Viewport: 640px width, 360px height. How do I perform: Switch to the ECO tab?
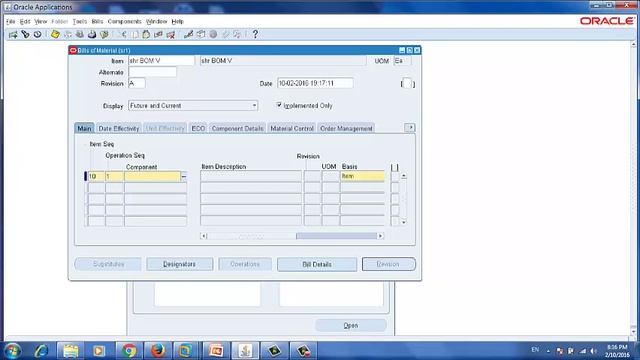198,128
